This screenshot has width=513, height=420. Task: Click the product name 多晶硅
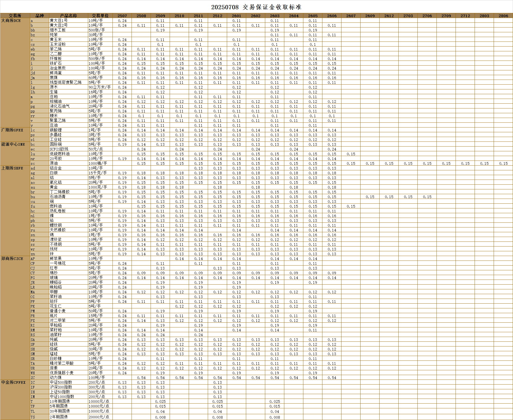(x=56, y=135)
